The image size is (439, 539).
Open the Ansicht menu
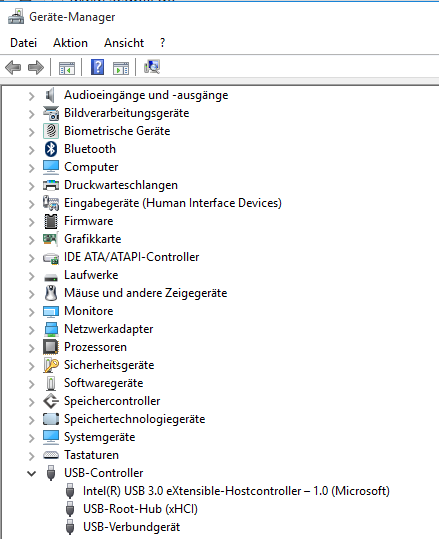(x=124, y=43)
